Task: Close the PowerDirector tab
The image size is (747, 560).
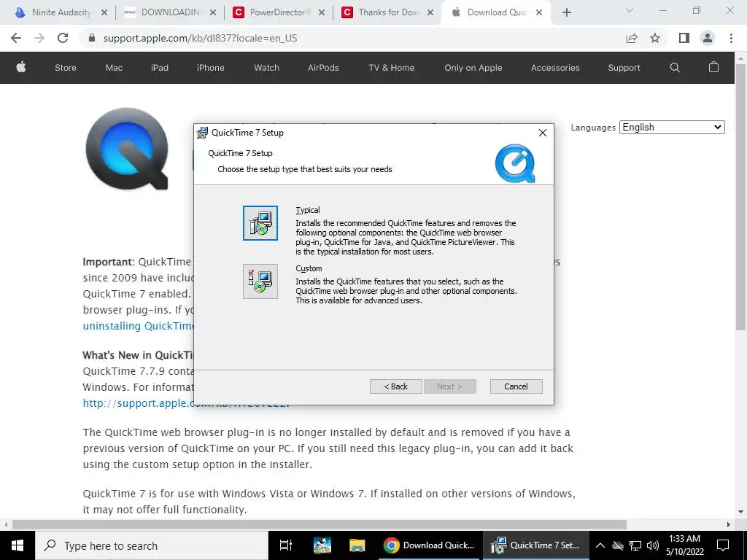Action: coord(322,13)
